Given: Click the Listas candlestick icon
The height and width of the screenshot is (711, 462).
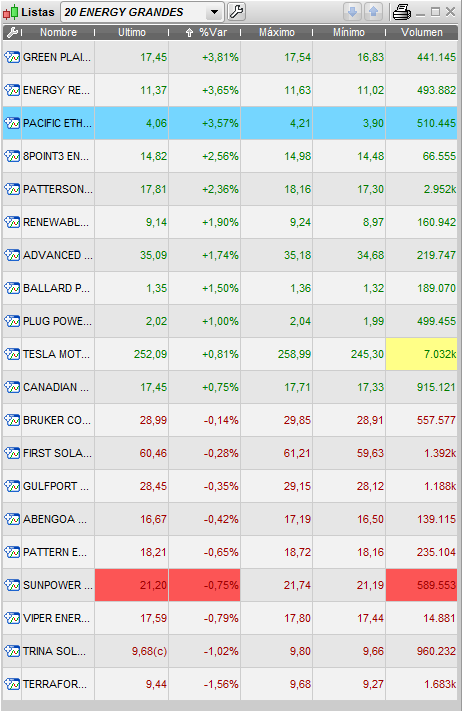Looking at the screenshot, I should (10, 12).
